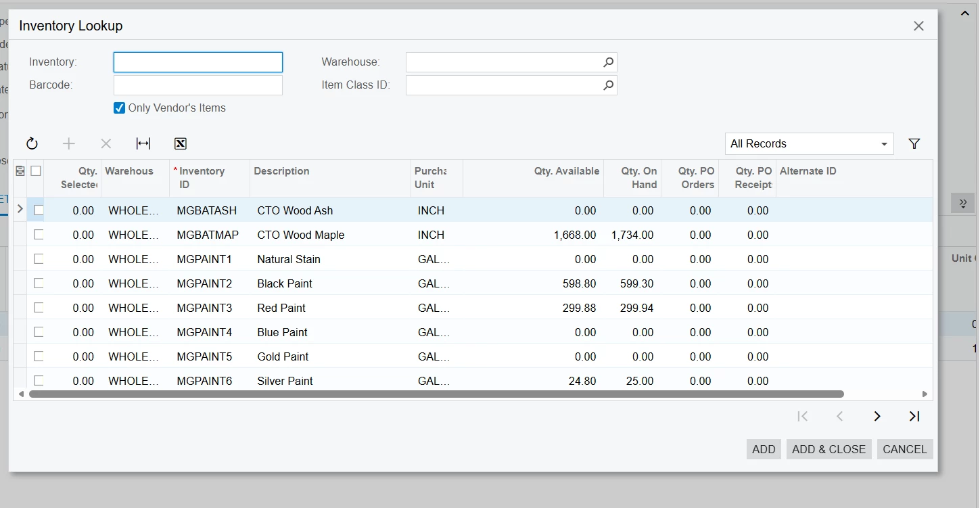Click the ADD & CLOSE button
Image resolution: width=980 pixels, height=508 pixels.
[x=829, y=449]
